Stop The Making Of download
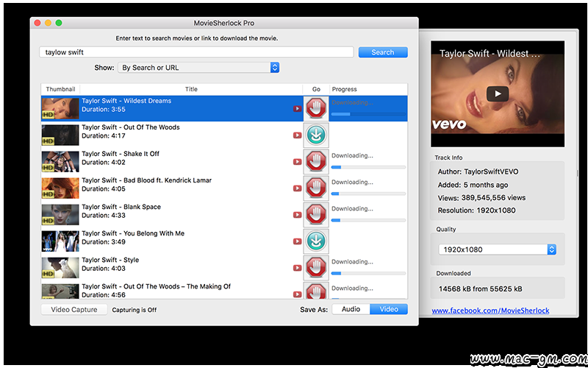The width and height of the screenshot is (588, 368). point(316,291)
